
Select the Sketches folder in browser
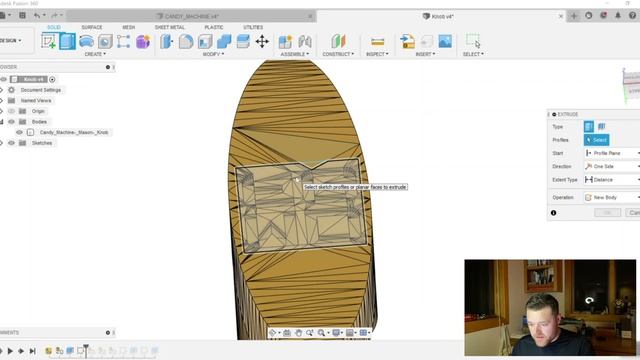click(x=42, y=143)
